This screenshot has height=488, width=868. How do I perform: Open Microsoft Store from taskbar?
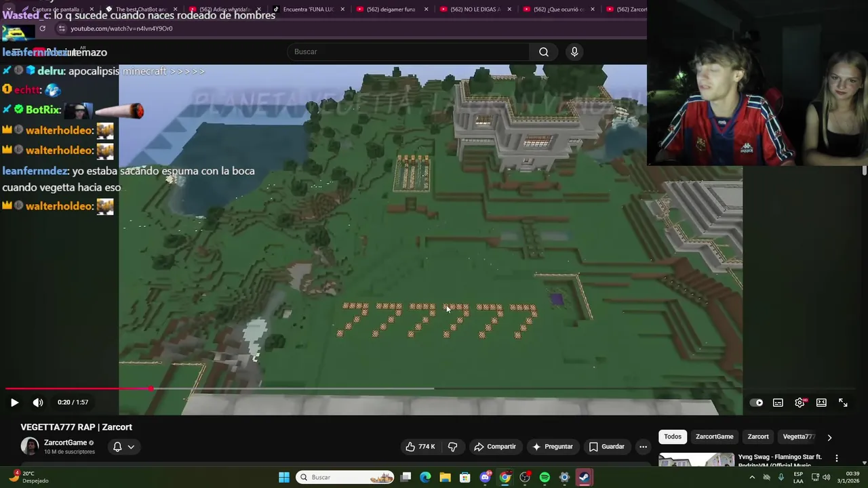pos(465,477)
